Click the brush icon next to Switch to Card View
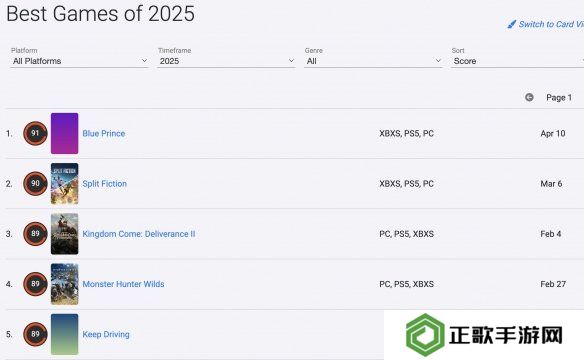584x360 pixels. 512,24
